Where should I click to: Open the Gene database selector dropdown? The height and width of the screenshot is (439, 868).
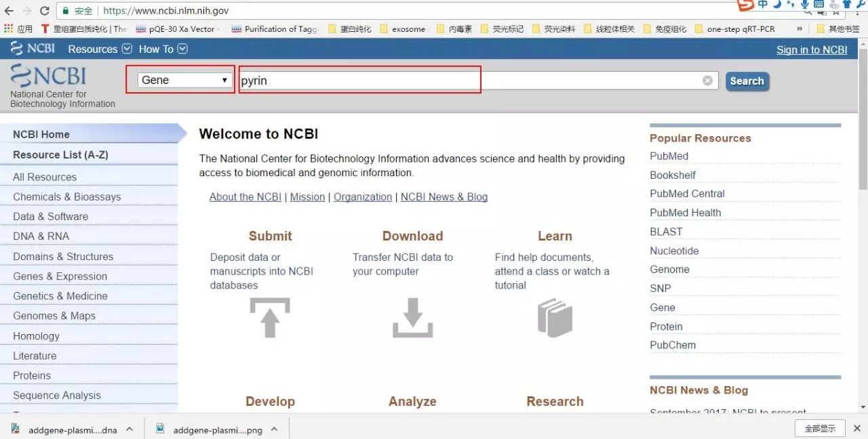(x=184, y=80)
